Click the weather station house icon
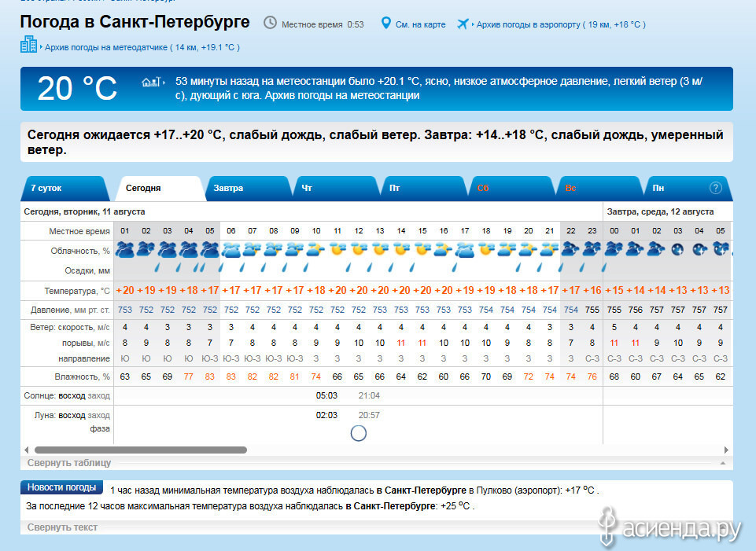756x551 pixels. pos(151,82)
